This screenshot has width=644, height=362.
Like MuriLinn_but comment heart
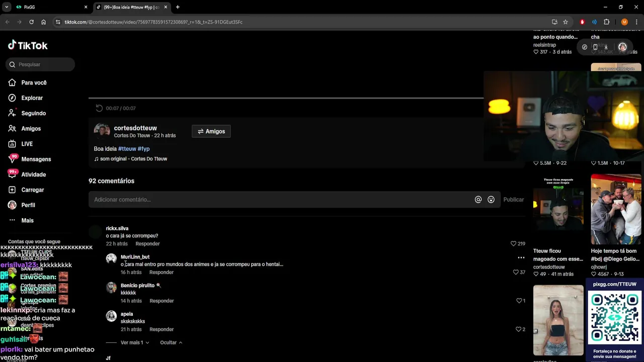[516, 272]
